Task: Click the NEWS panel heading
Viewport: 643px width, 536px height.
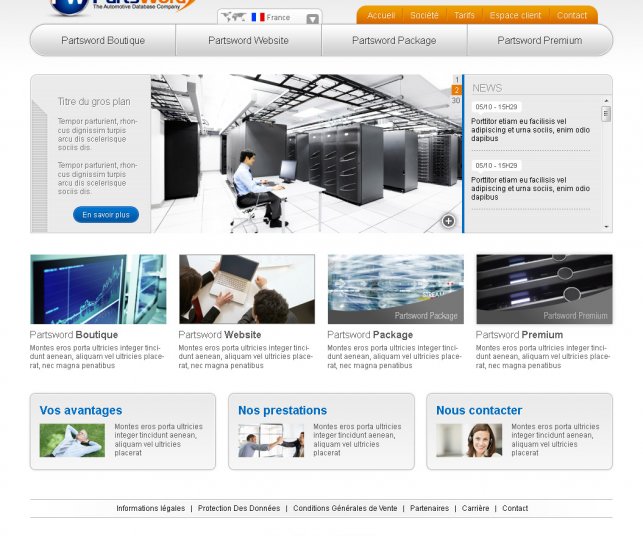Action: (x=487, y=88)
